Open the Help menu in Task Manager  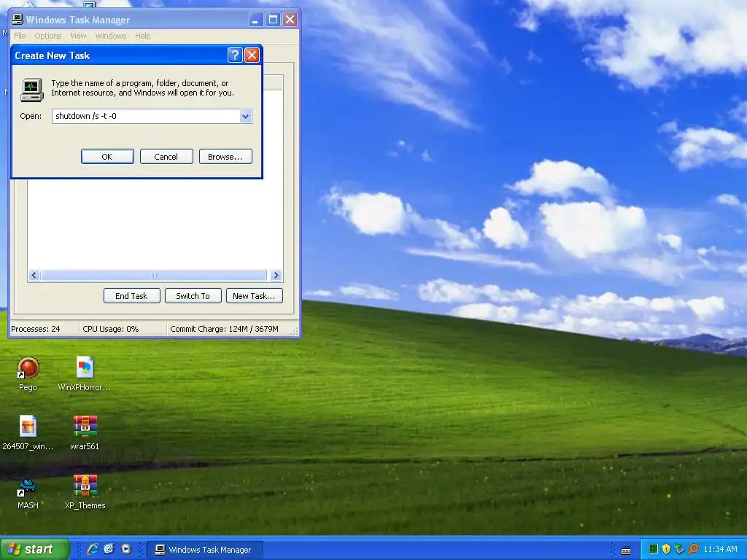(x=142, y=36)
